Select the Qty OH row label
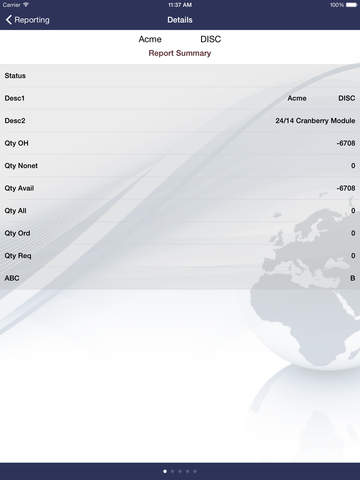Screen dimensions: 360x480 tap(16, 143)
